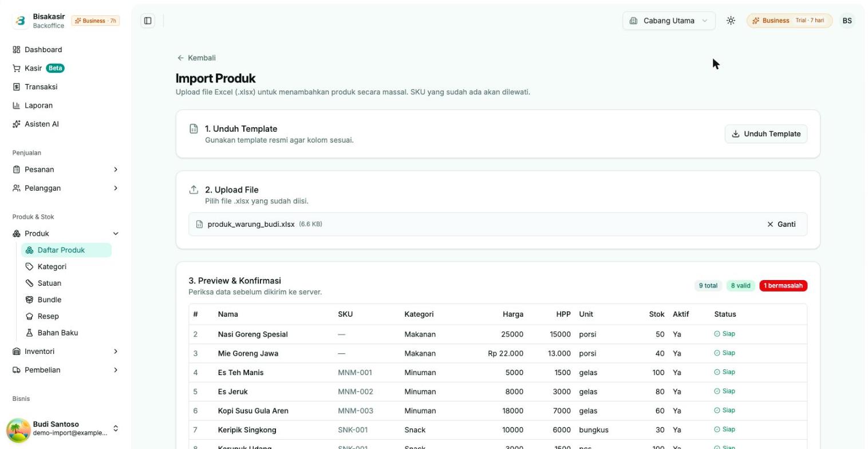Click the Kategori tag icon
Viewport: 868px width, 449px height.
point(30,267)
